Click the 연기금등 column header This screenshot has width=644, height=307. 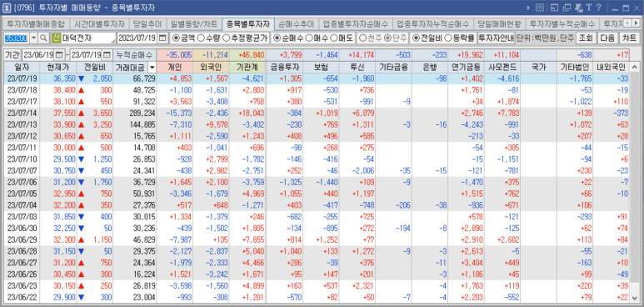466,68
